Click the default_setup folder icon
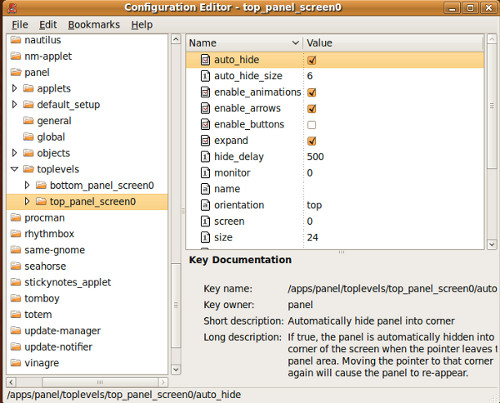 coord(29,104)
